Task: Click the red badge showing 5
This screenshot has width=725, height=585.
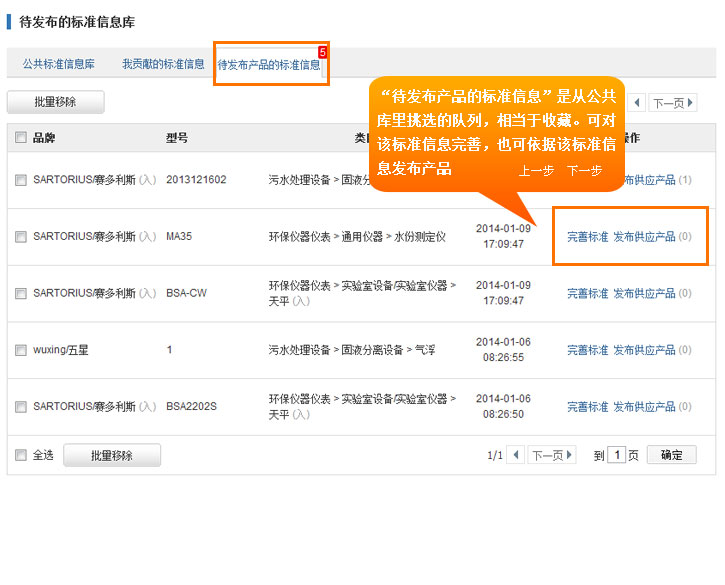Action: 322,52
